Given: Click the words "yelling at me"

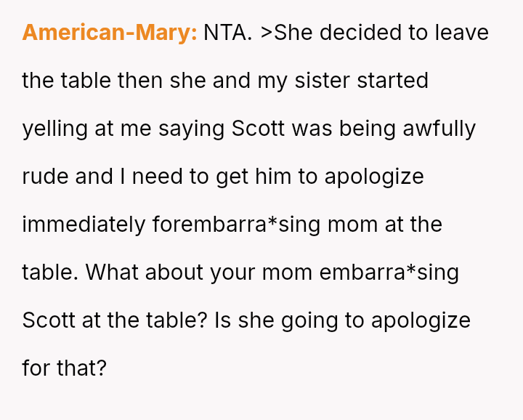Looking at the screenshot, I should point(87,129).
